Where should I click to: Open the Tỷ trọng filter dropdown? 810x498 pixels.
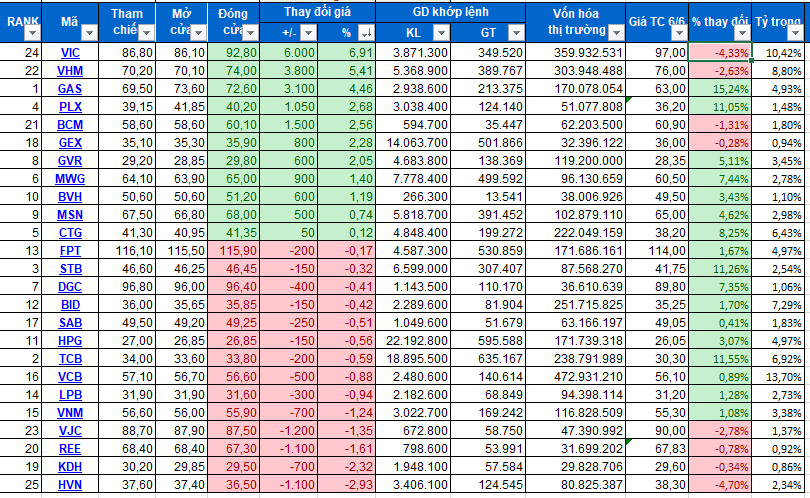pyautogui.click(x=796, y=33)
